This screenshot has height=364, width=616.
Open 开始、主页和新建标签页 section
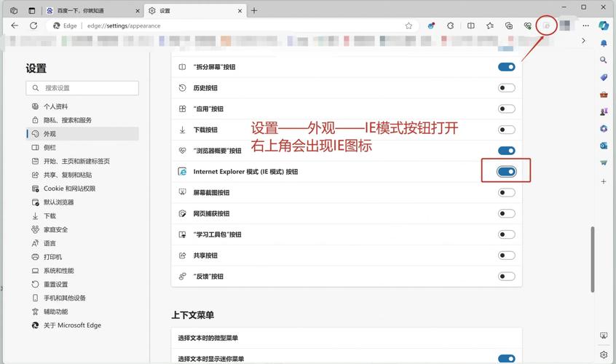click(82, 161)
